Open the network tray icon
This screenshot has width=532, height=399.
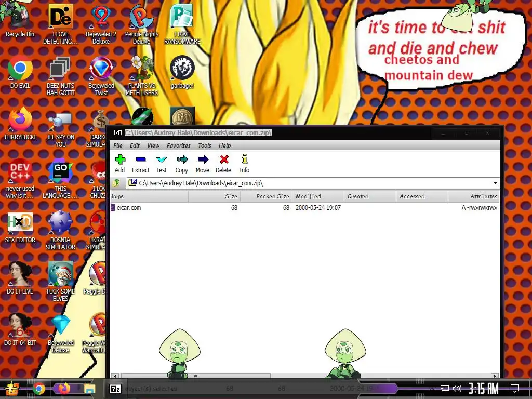[445, 389]
